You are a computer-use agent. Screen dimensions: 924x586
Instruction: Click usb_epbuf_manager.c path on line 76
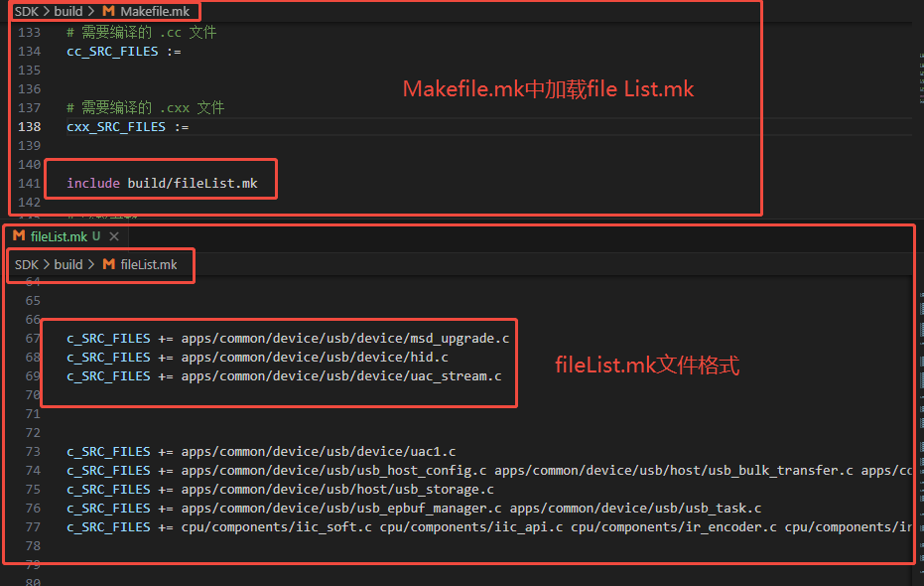click(341, 509)
